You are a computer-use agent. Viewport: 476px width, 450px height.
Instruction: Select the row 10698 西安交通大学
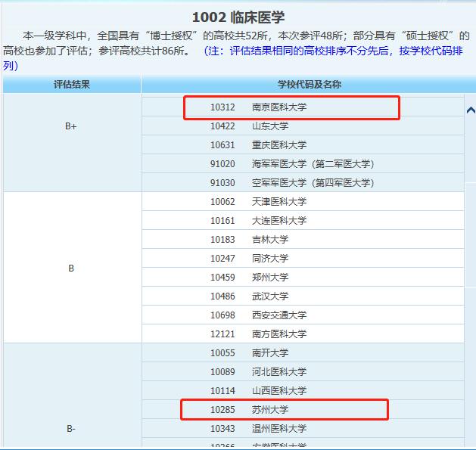(303, 315)
